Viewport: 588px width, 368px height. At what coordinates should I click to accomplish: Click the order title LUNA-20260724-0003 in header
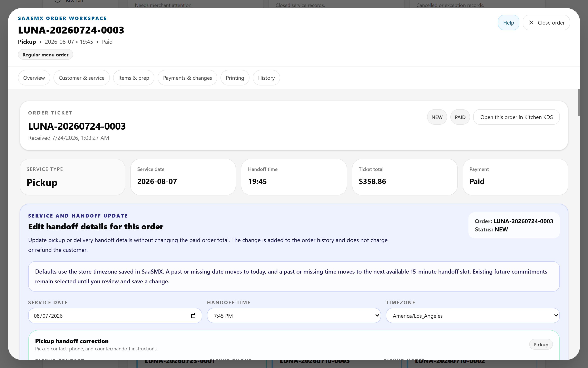pos(71,30)
